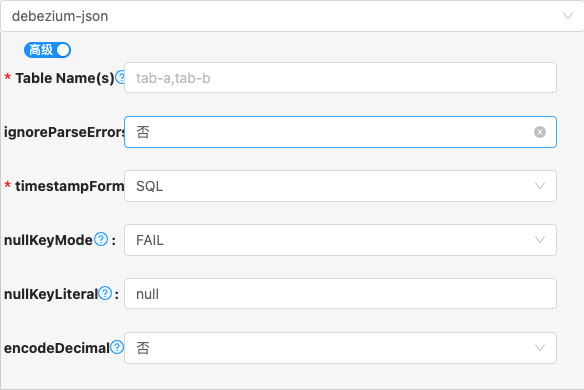Toggle the 高级 advanced switch off
The width and height of the screenshot is (584, 390).
coord(47,50)
